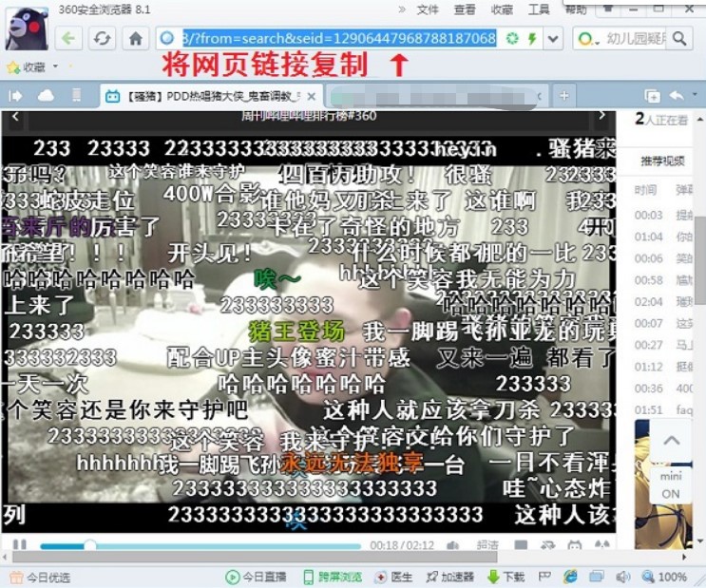Open the address bar history dropdown
The image size is (706, 588).
click(553, 39)
